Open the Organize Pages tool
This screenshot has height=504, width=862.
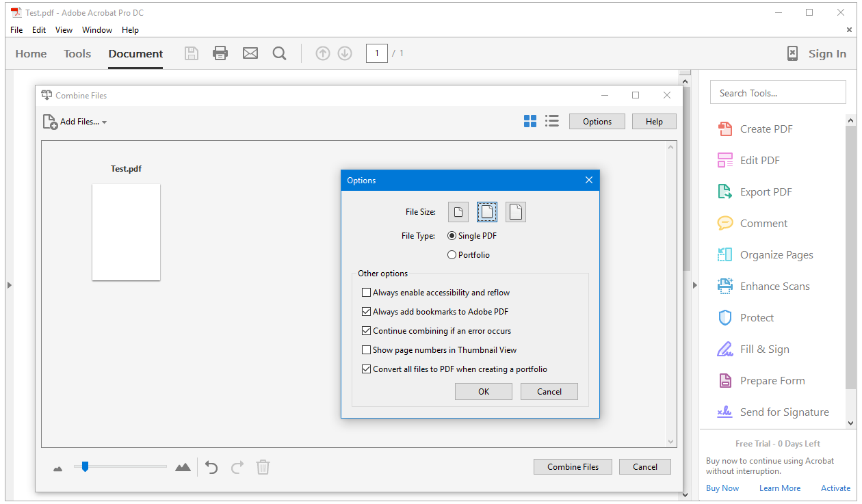(x=765, y=254)
